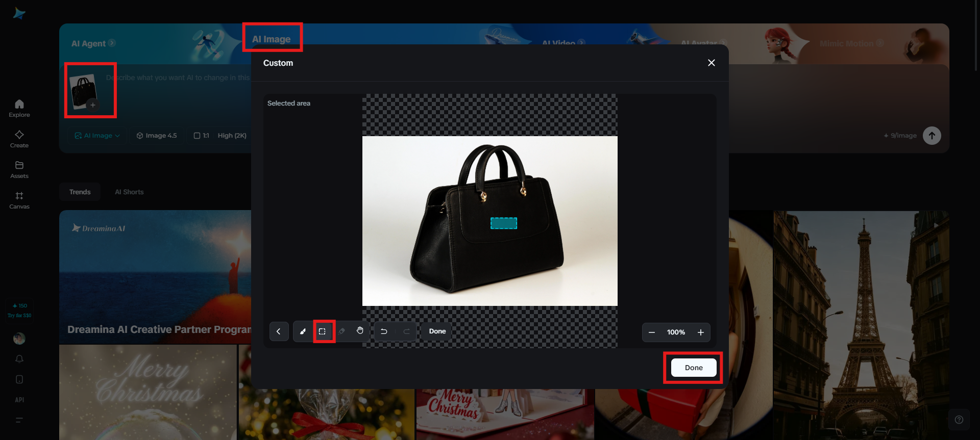The height and width of the screenshot is (440, 980).
Task: Open the API link in sidebar
Action: (19, 400)
